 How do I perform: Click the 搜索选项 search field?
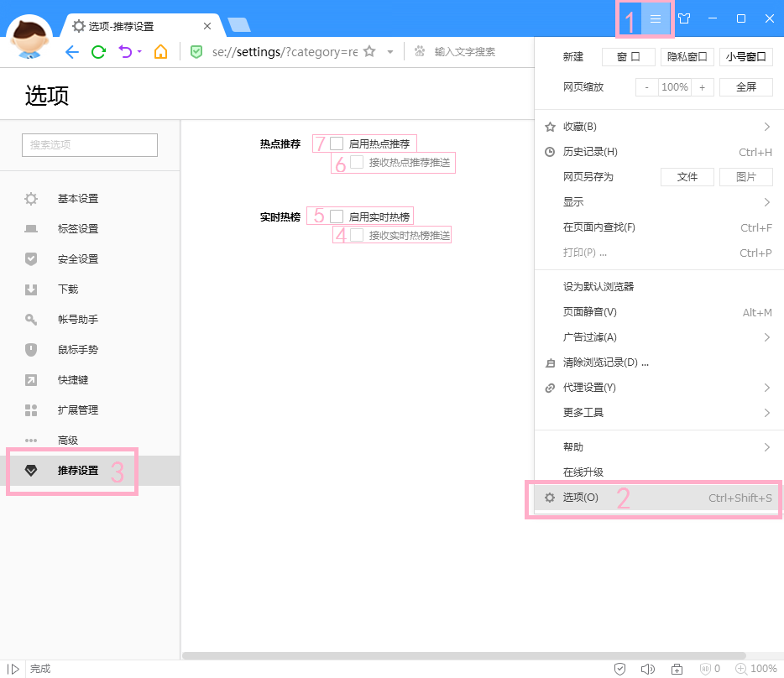[90, 145]
